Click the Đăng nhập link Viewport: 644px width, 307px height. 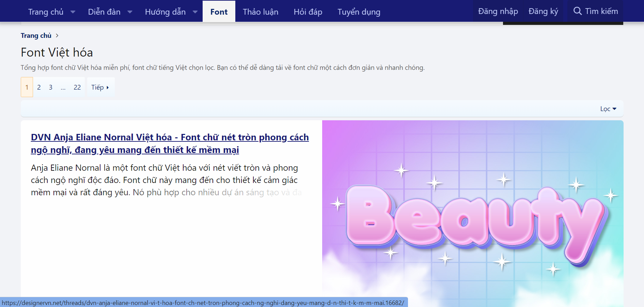pyautogui.click(x=498, y=11)
